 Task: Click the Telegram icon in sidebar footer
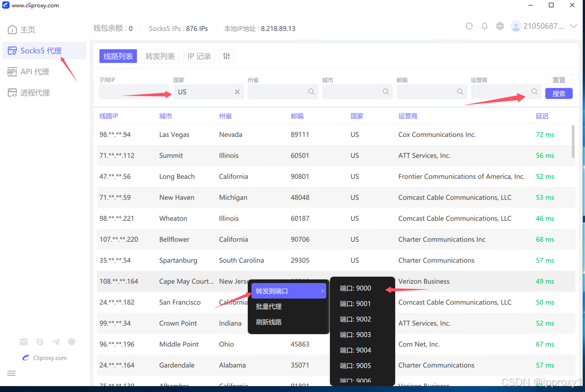pyautogui.click(x=56, y=342)
